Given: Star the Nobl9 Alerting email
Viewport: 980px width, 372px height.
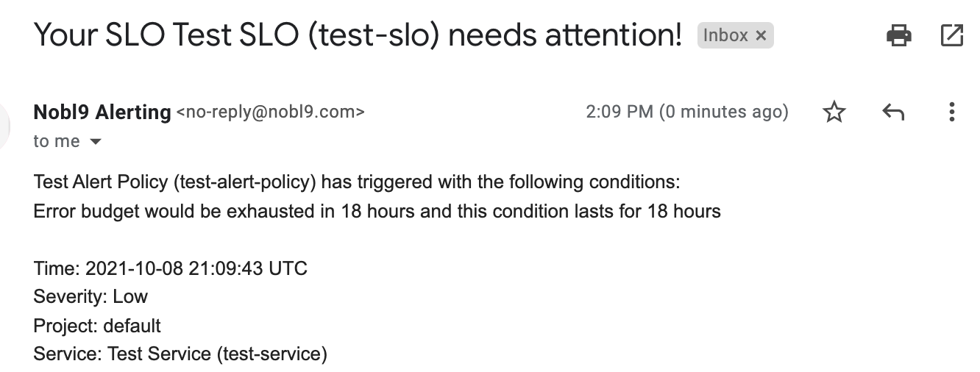Looking at the screenshot, I should pos(834,112).
